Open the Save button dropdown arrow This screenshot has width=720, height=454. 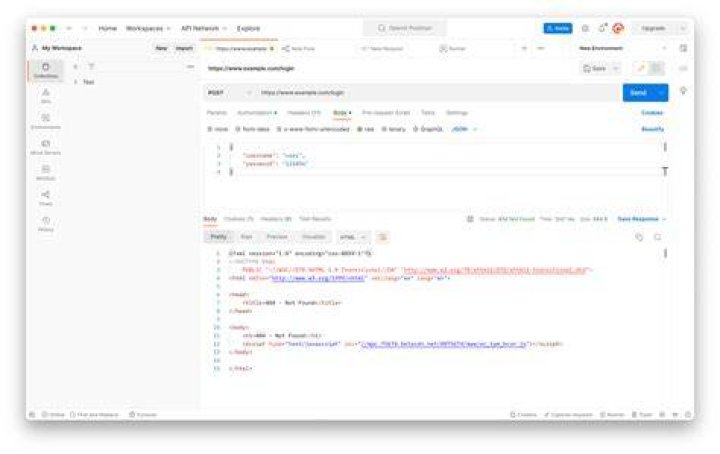tap(616, 68)
